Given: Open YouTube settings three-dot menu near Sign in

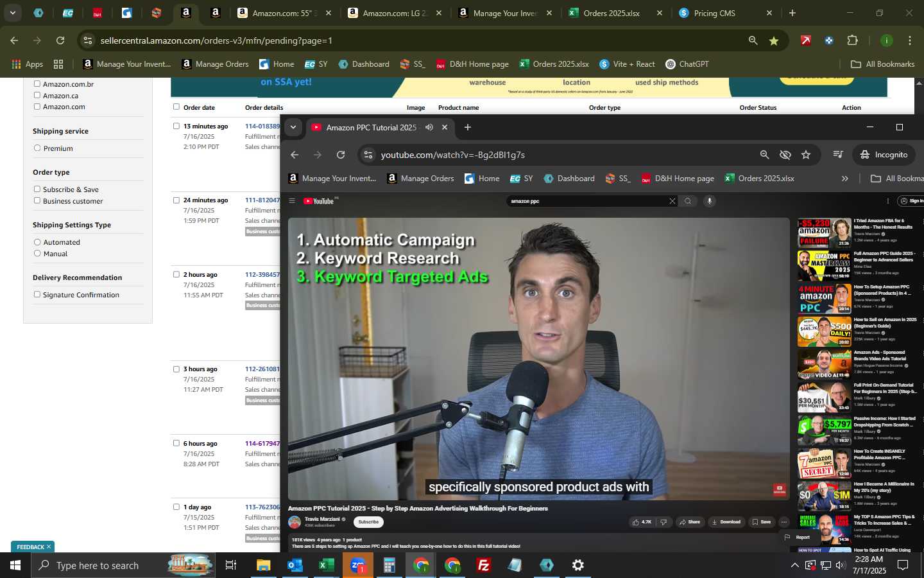Looking at the screenshot, I should (888, 201).
